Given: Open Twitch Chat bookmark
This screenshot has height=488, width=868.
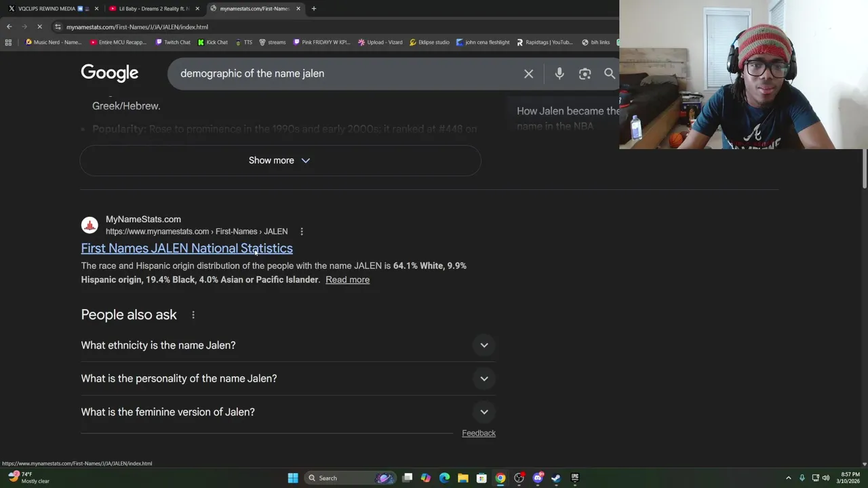Looking at the screenshot, I should tap(173, 42).
